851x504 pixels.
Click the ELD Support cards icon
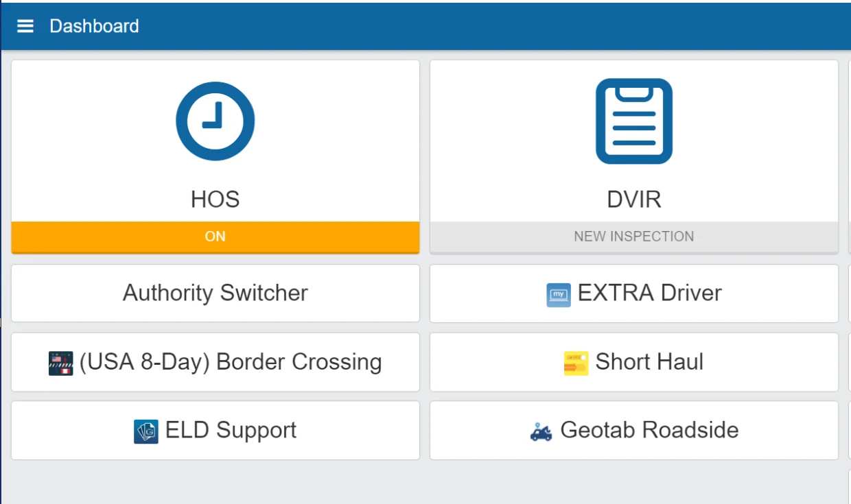pyautogui.click(x=146, y=431)
